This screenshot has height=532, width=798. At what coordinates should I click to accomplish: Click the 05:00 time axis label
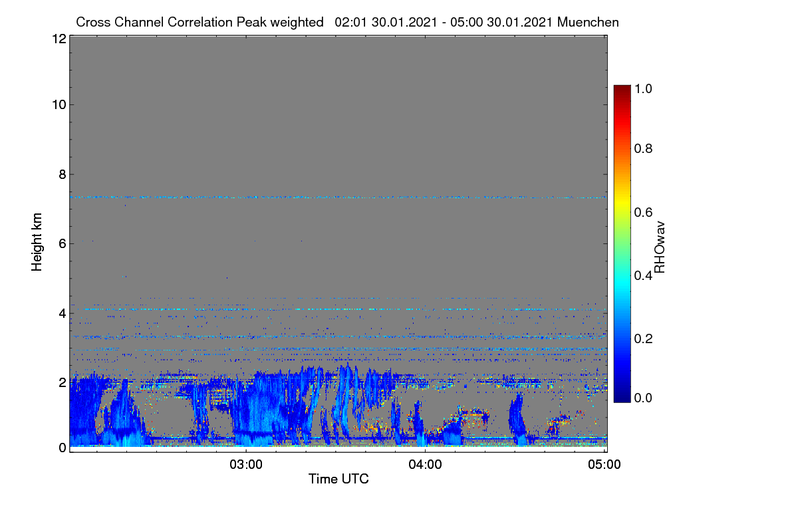tap(604, 465)
